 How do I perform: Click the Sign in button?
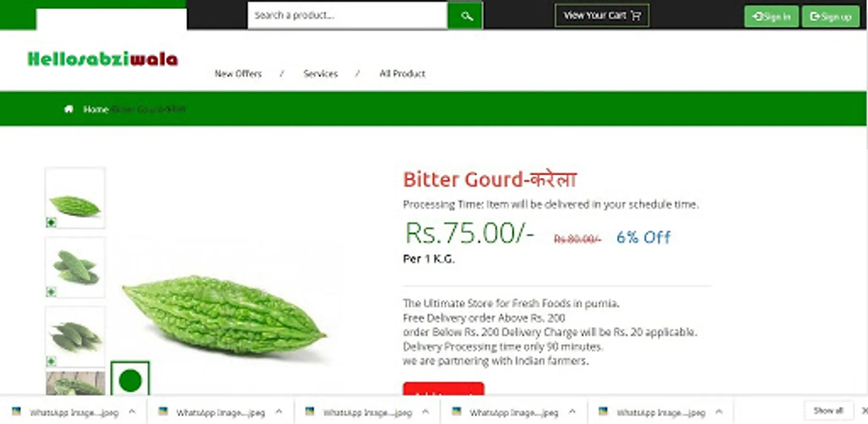[771, 16]
